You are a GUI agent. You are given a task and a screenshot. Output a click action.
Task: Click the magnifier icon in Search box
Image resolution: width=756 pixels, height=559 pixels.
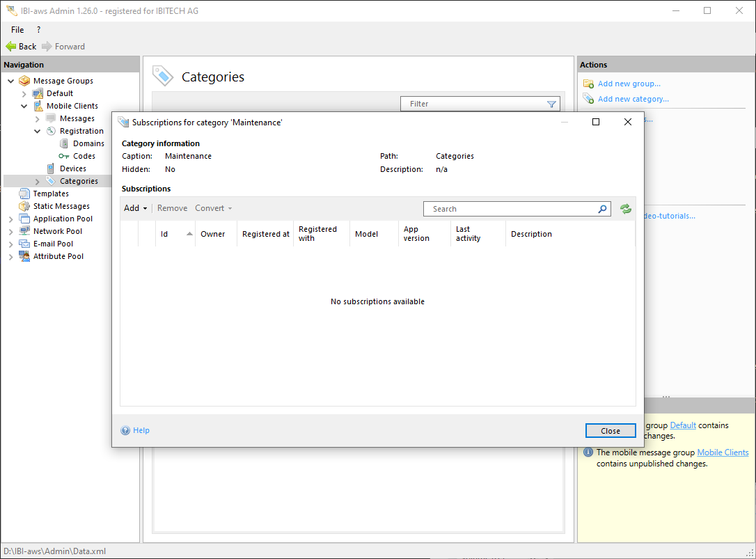[602, 209]
